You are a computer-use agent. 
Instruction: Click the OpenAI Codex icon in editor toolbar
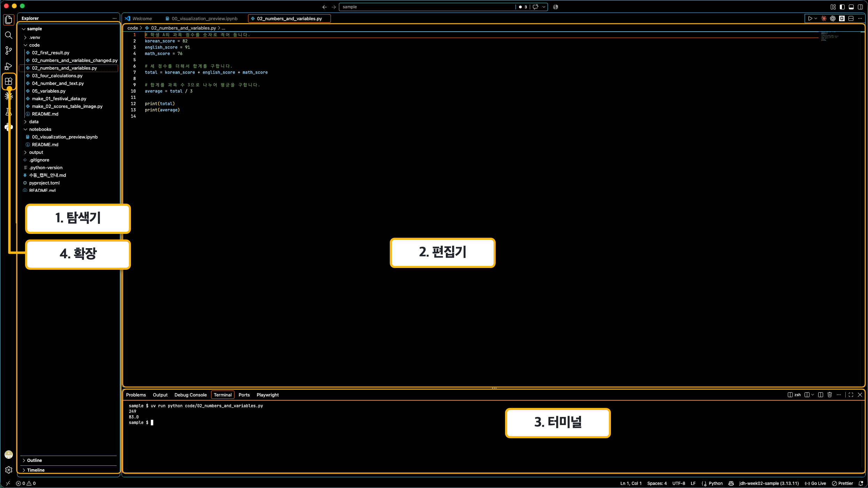click(x=833, y=18)
